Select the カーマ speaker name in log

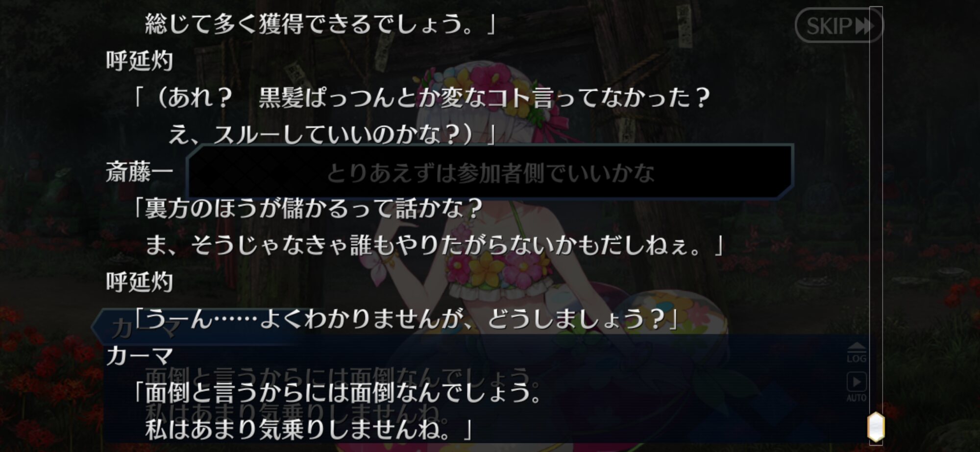point(140,356)
